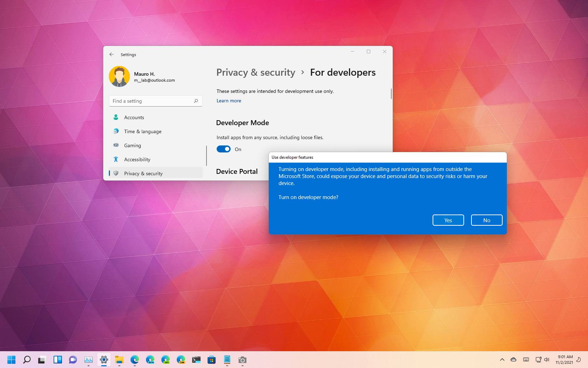588x368 pixels.
Task: Open the Accounts settings section
Action: point(156,117)
